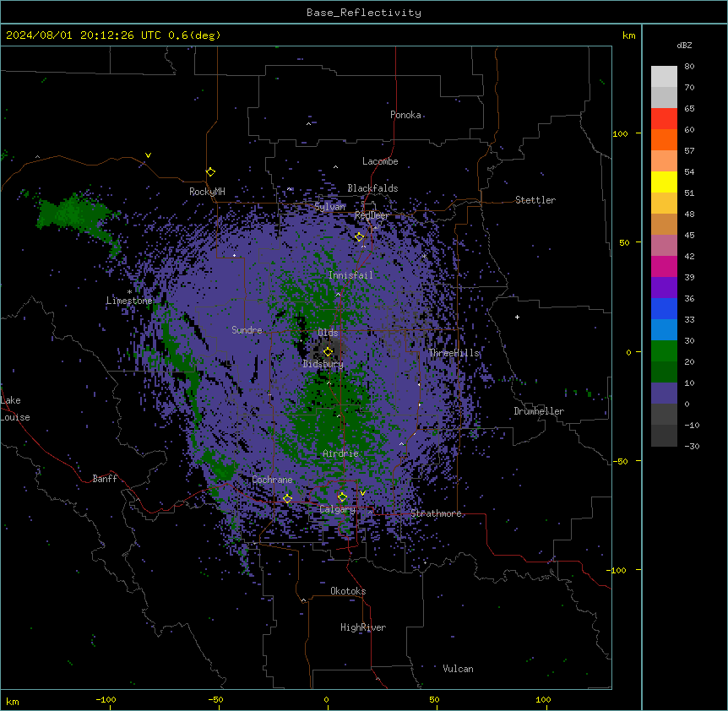Click the yellow diamond marker below RedDeer
The image size is (728, 711).
click(x=359, y=237)
